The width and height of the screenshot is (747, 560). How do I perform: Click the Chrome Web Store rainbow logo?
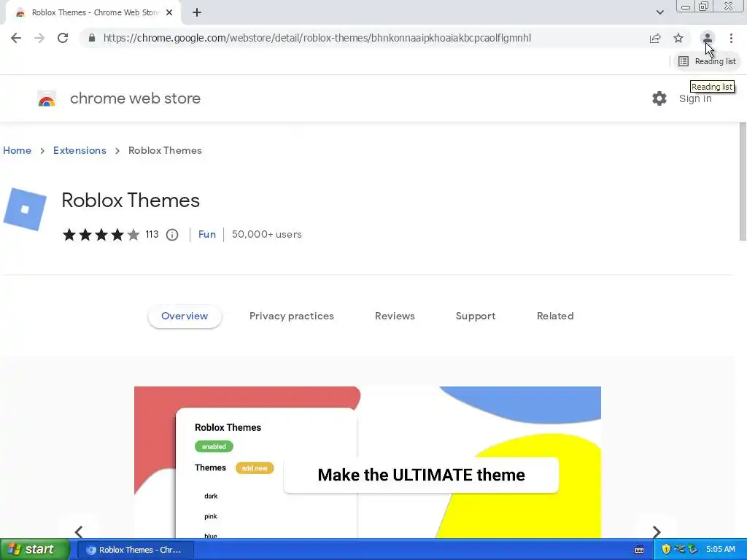pyautogui.click(x=47, y=98)
